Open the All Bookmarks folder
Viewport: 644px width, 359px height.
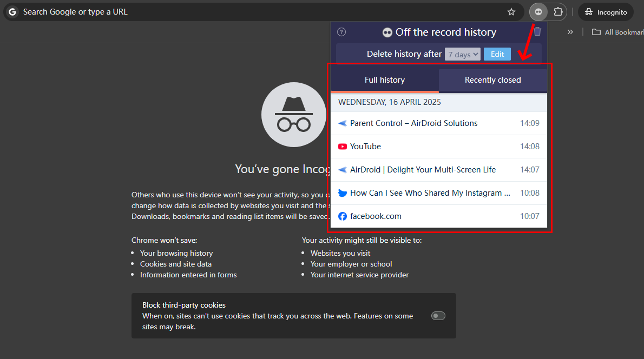617,32
